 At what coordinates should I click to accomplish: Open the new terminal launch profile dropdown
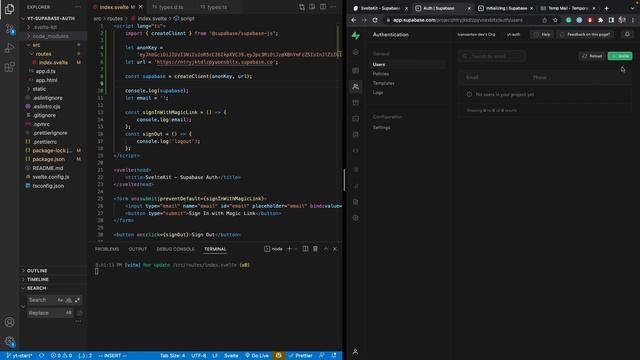(296, 249)
